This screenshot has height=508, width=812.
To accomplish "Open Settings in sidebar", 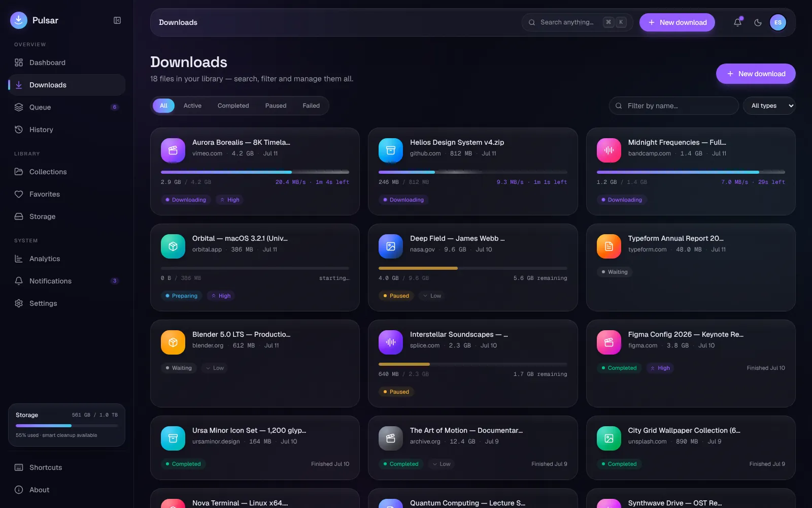I will (66, 303).
